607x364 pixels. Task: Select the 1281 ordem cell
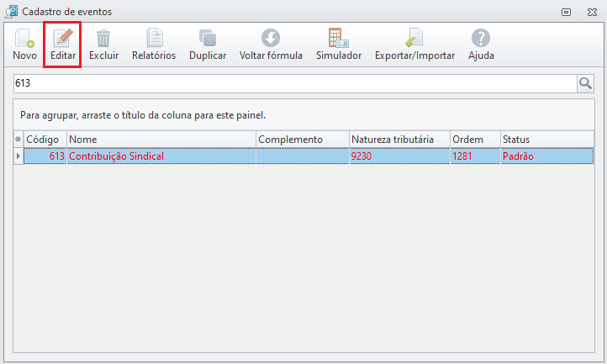475,156
